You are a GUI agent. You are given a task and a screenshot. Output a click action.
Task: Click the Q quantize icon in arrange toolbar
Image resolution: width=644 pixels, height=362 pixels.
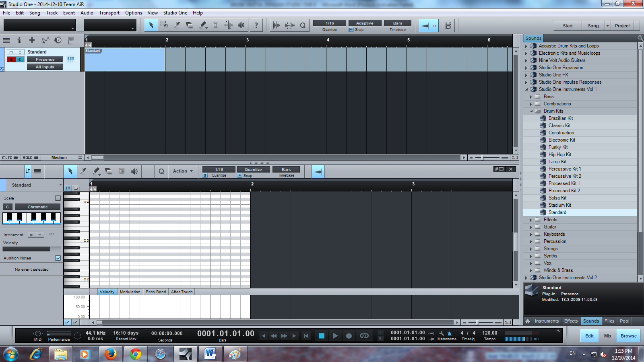(x=303, y=25)
